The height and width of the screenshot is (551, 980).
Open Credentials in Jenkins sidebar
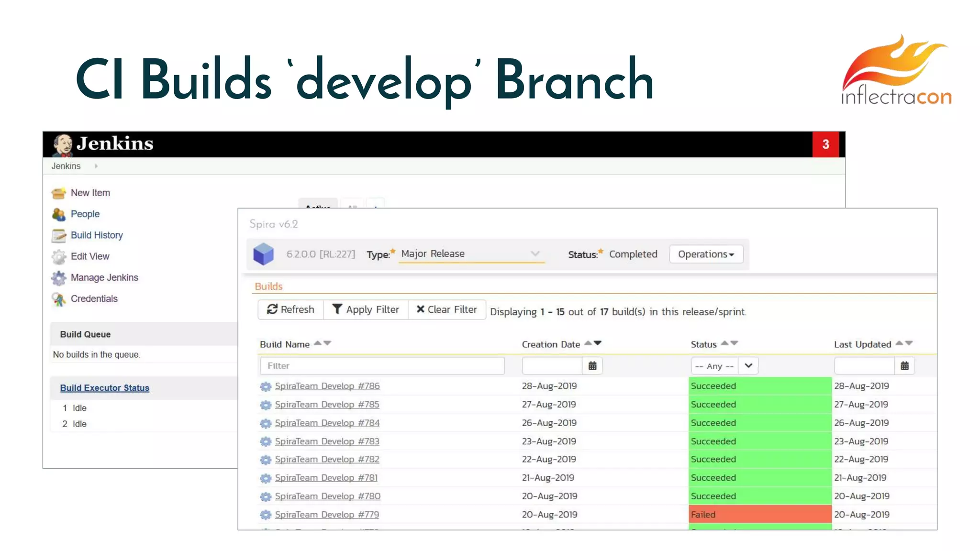coord(94,298)
